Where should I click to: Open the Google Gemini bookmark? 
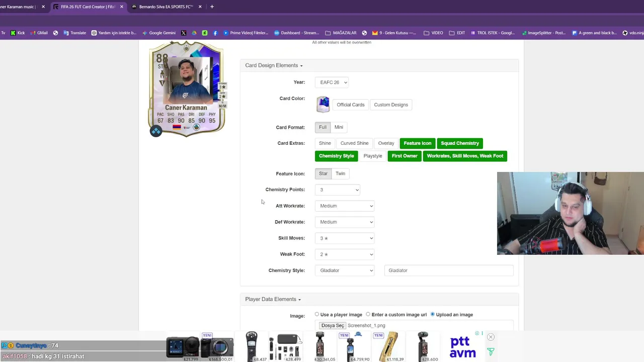158,33
